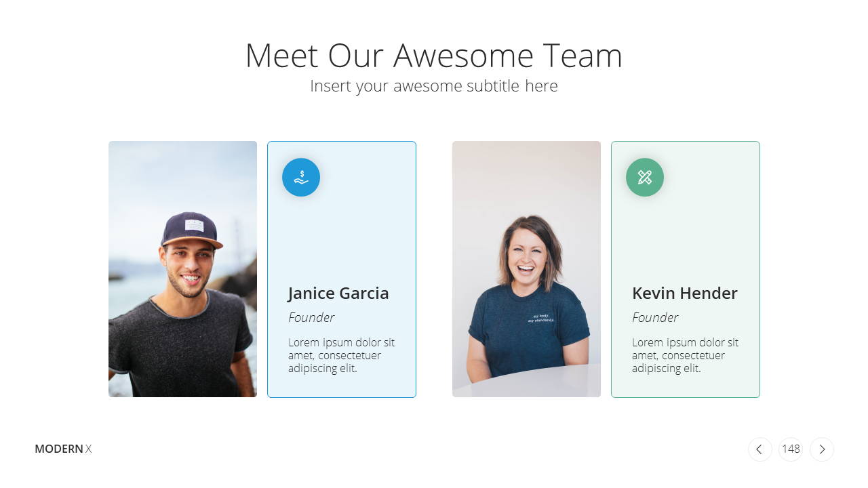The width and height of the screenshot is (868, 488).
Task: Click the Meet Our Awesome Team title
Action: (433, 56)
